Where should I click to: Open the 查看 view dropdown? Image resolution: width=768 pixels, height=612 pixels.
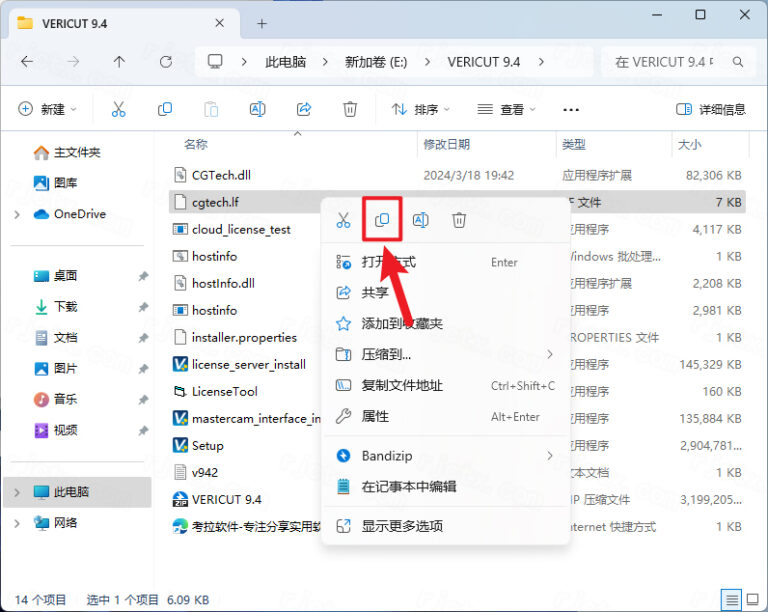click(506, 109)
